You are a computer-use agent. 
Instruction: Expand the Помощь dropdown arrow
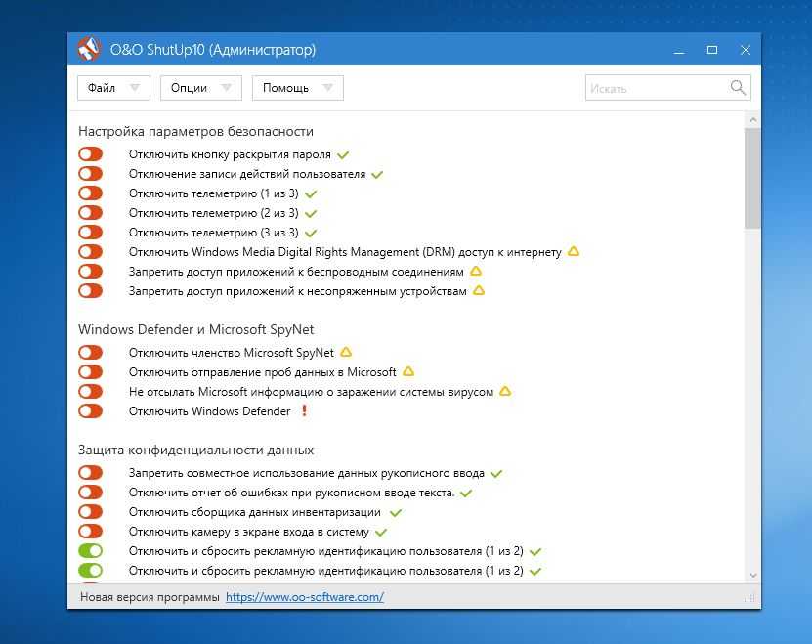(328, 88)
